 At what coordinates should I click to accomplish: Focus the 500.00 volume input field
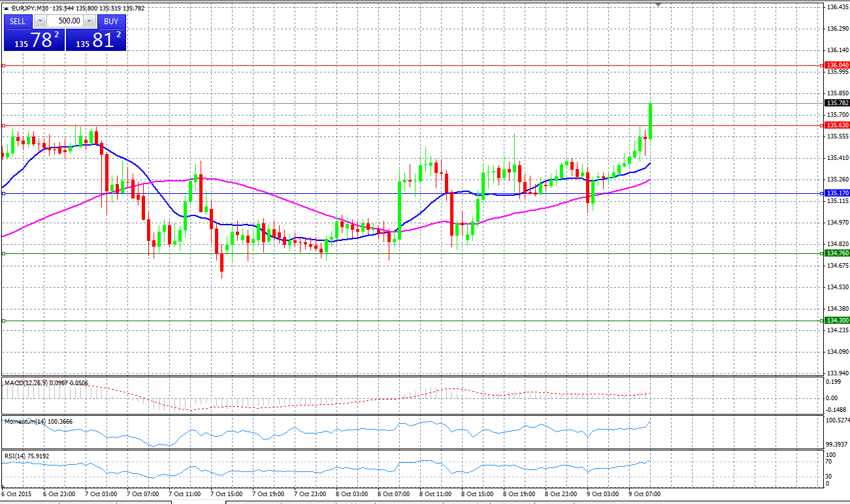coord(64,21)
